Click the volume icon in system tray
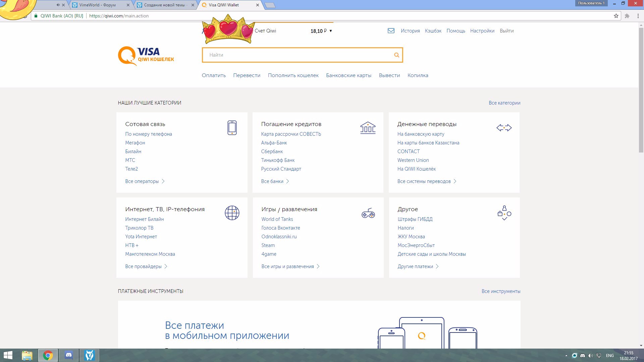This screenshot has height=362, width=644. 591,356
